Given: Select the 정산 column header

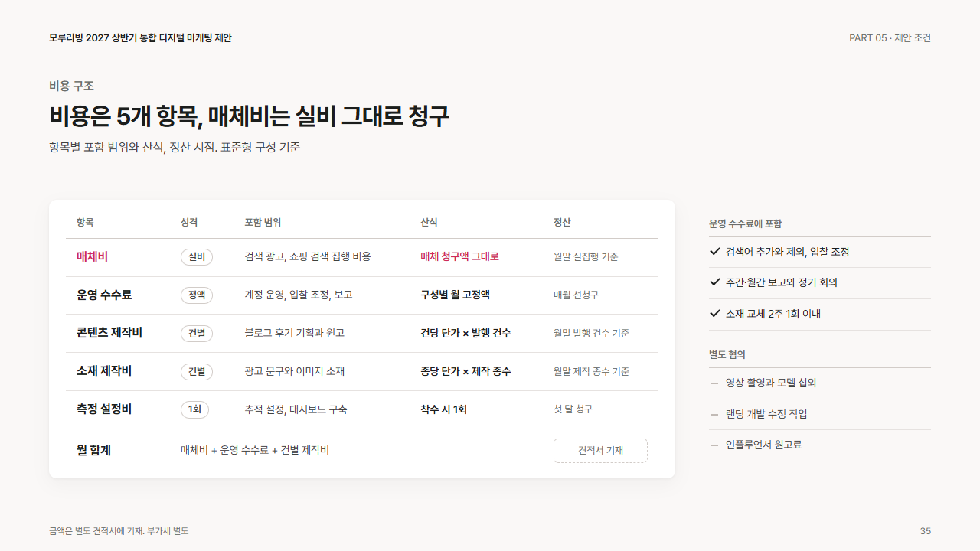Looking at the screenshot, I should pyautogui.click(x=562, y=222).
